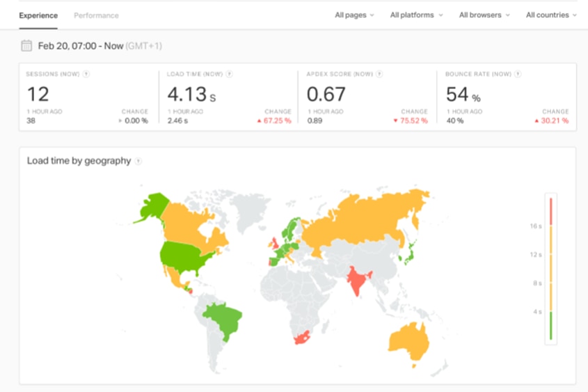Image resolution: width=588 pixels, height=392 pixels.
Task: Show help for Load Time (Now)
Action: (229, 74)
